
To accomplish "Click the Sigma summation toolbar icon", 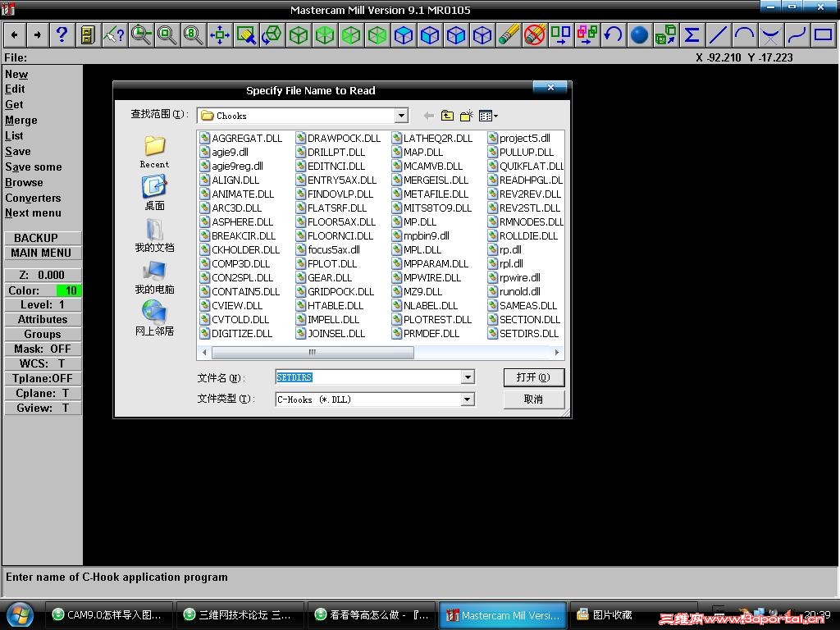I will click(692, 35).
